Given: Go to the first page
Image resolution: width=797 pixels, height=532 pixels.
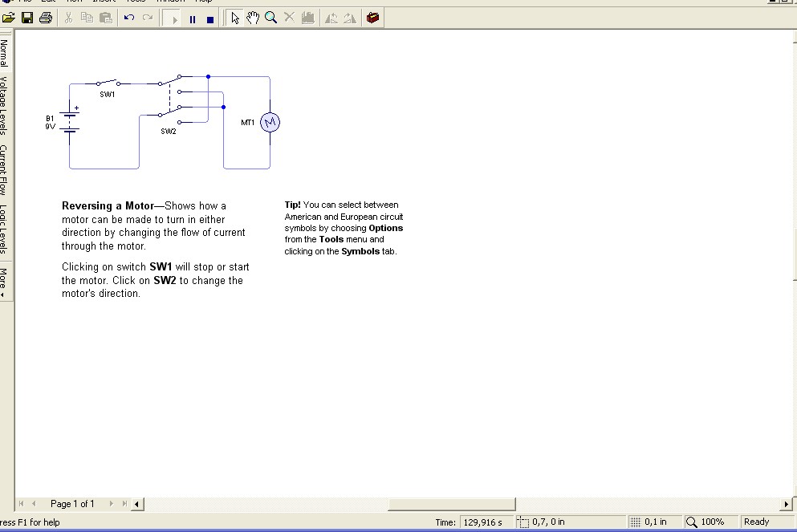Looking at the screenshot, I should point(22,504).
